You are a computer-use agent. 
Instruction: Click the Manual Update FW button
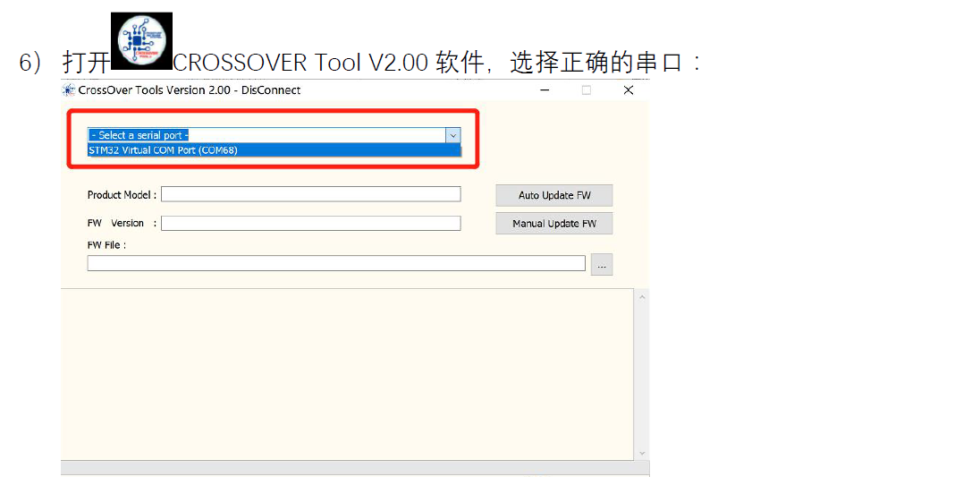pyautogui.click(x=554, y=223)
